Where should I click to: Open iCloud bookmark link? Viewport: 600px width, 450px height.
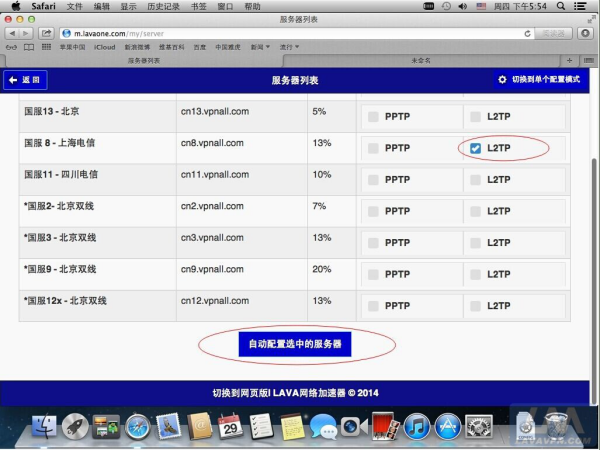(x=104, y=47)
